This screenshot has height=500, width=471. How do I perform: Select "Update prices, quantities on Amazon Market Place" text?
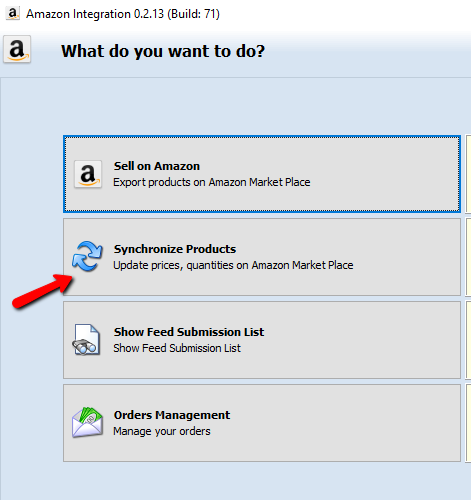233,265
